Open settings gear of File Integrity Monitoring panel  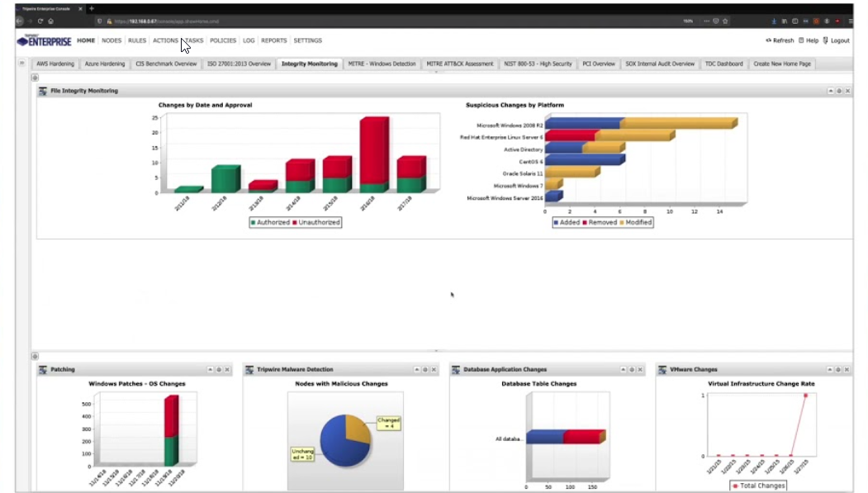(x=839, y=91)
